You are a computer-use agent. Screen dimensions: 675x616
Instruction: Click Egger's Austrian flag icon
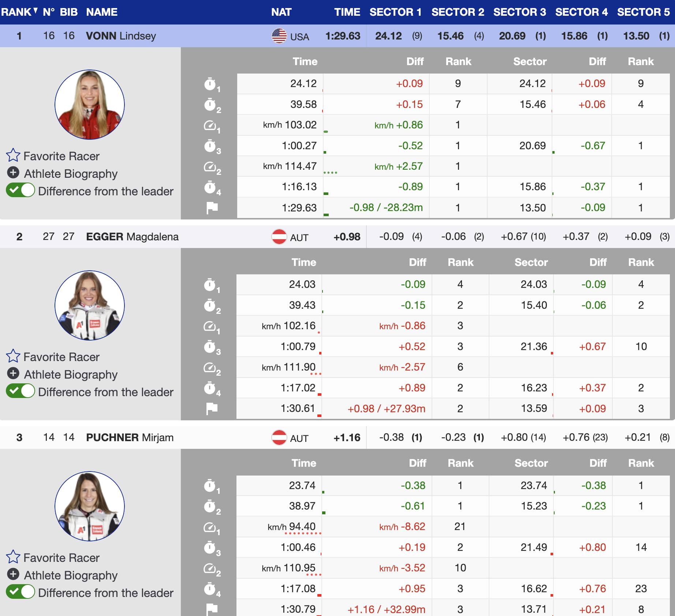pyautogui.click(x=279, y=237)
